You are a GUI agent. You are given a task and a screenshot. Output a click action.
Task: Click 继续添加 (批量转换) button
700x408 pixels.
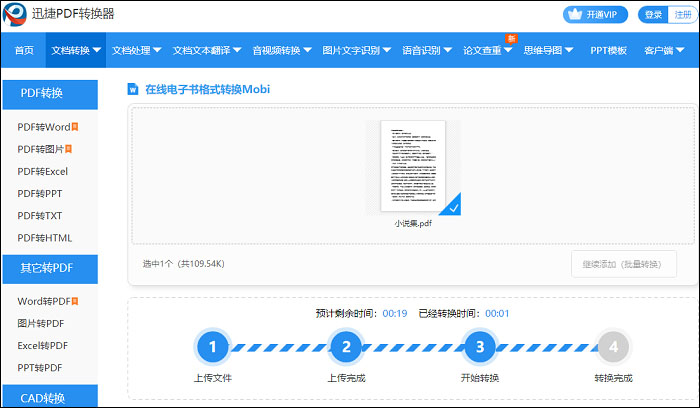pyautogui.click(x=624, y=264)
